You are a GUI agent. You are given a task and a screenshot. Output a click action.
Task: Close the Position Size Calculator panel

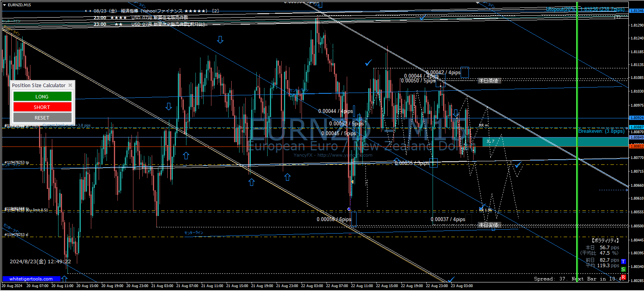tap(70, 85)
